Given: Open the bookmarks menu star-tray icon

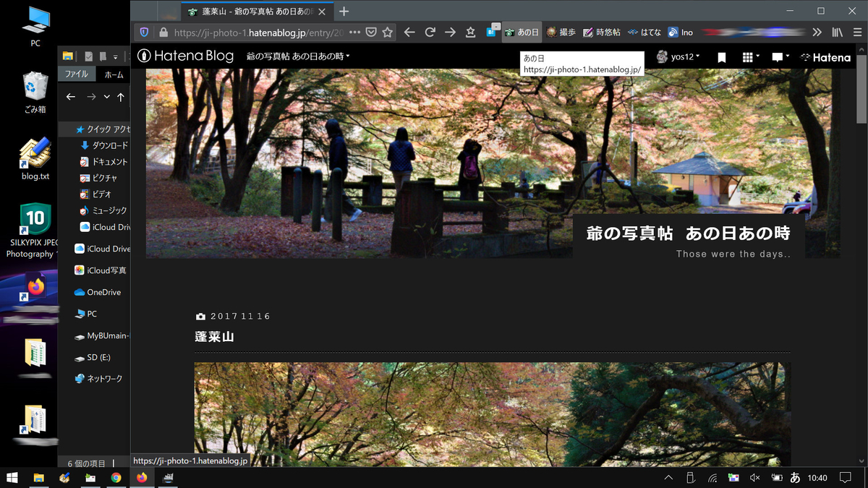Looking at the screenshot, I should [471, 32].
